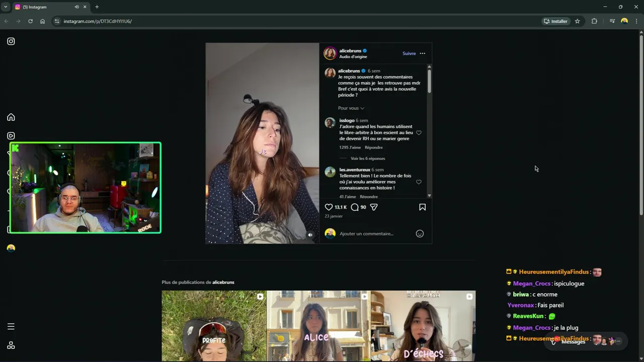Viewport: 644px width, 362px height.
Task: Open the Meta apps grid icon
Action: coord(11,345)
